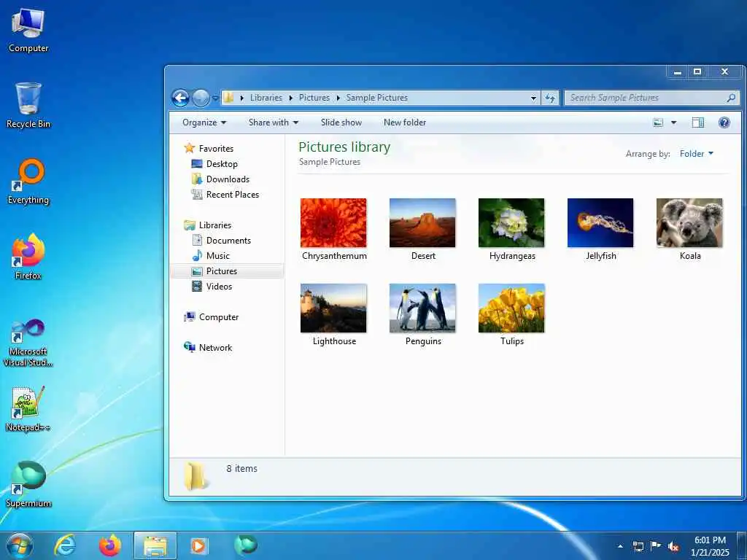Select the Recycle Bin desktop icon
Viewport: 747px width, 560px height.
pyautogui.click(x=28, y=105)
